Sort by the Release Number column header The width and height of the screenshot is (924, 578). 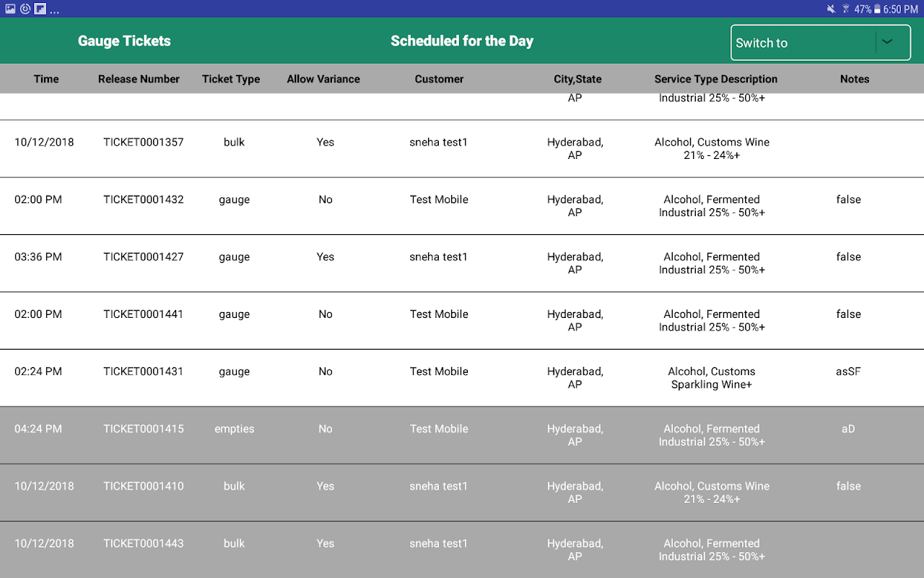pos(139,79)
